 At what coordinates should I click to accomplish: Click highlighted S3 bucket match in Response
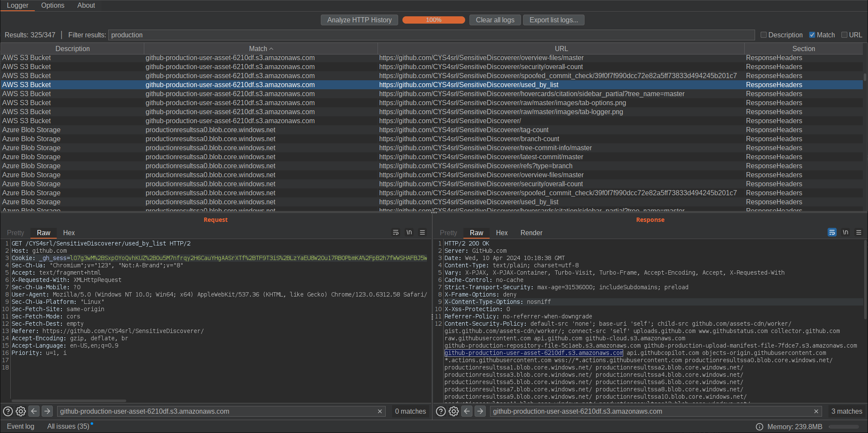pyautogui.click(x=533, y=353)
